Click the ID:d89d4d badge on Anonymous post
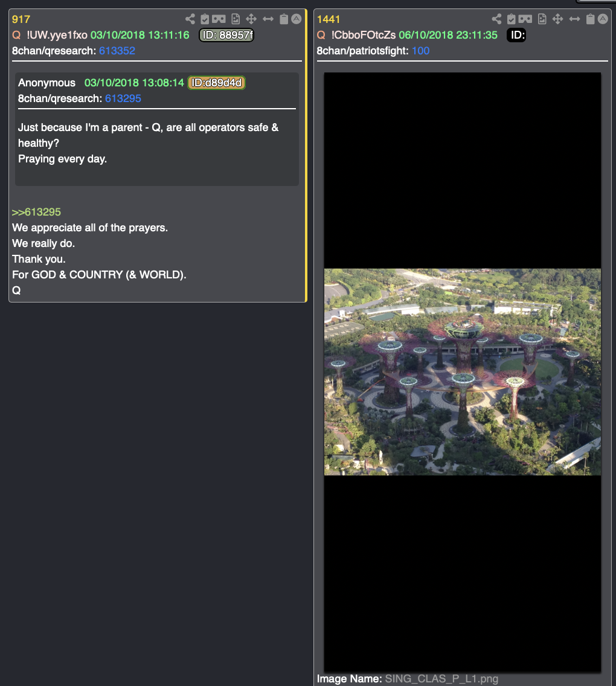 coord(217,83)
